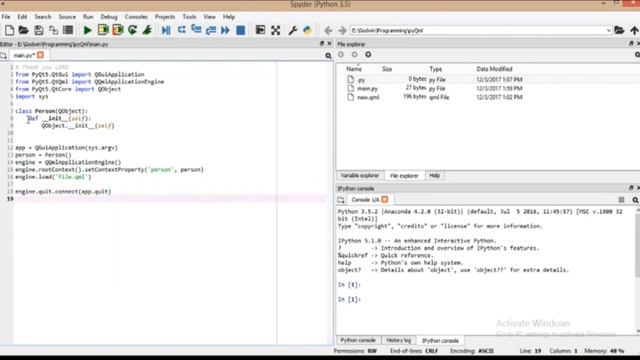Run current cell and advance to next
The width and height of the screenshot is (640, 360).
pyautogui.click(x=118, y=30)
